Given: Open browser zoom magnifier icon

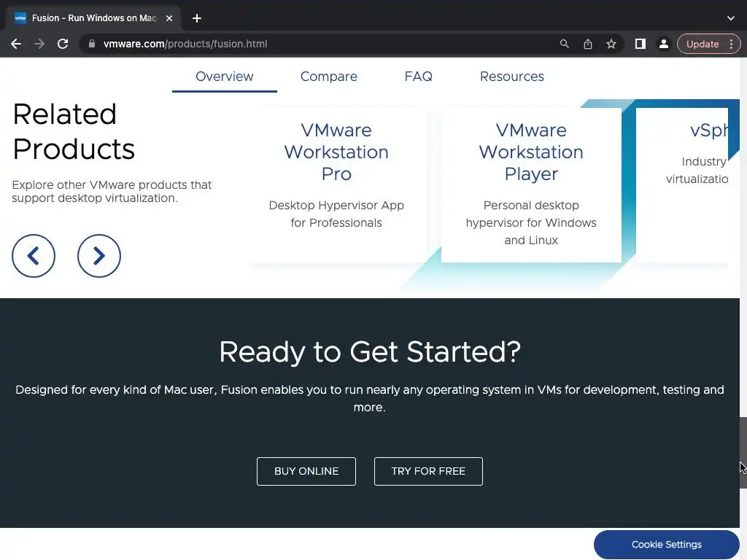Looking at the screenshot, I should click(565, 44).
